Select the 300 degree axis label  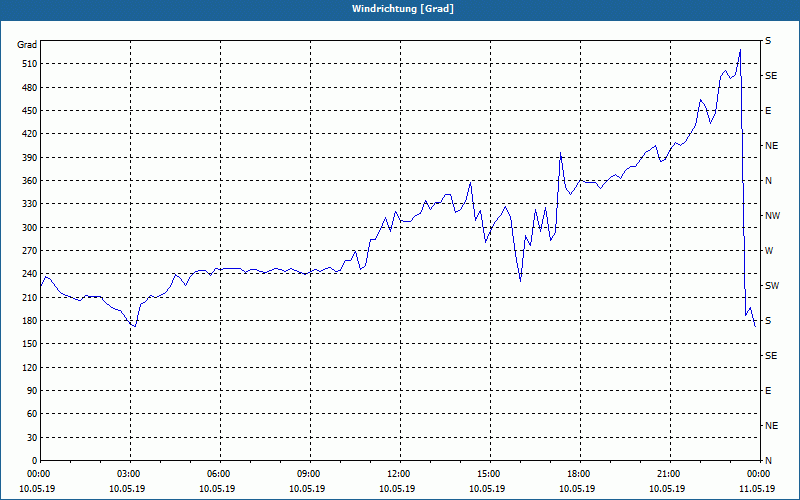(x=30, y=228)
